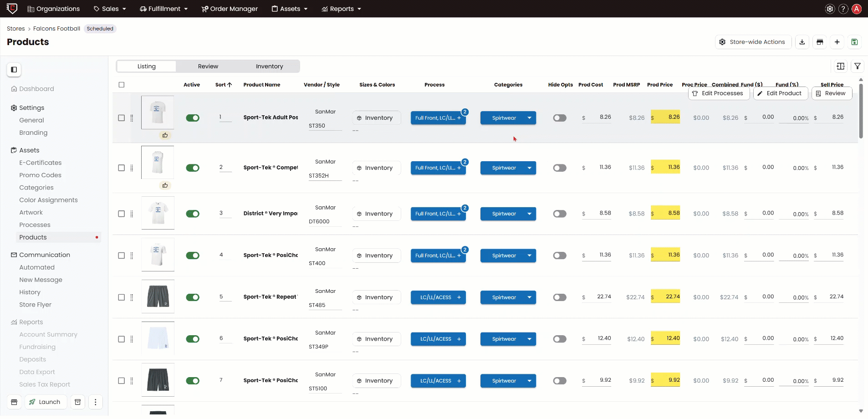
Task: Switch to the Inventory tab
Action: (270, 66)
